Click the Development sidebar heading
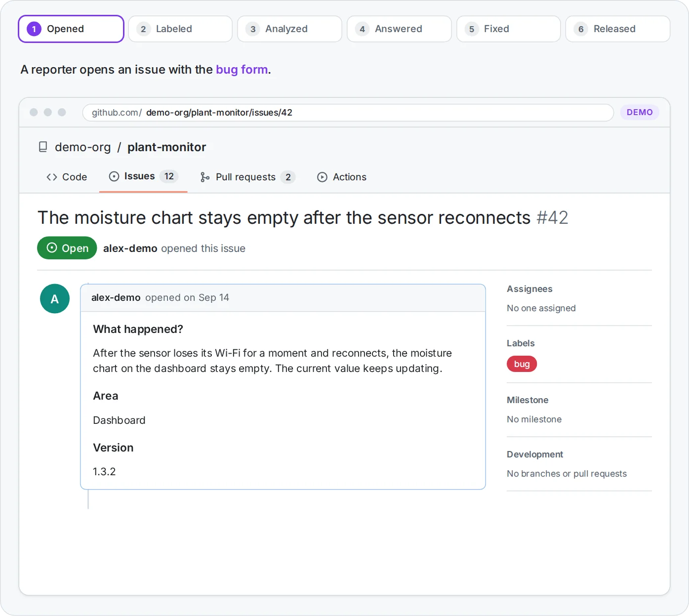The width and height of the screenshot is (689, 616). point(535,454)
